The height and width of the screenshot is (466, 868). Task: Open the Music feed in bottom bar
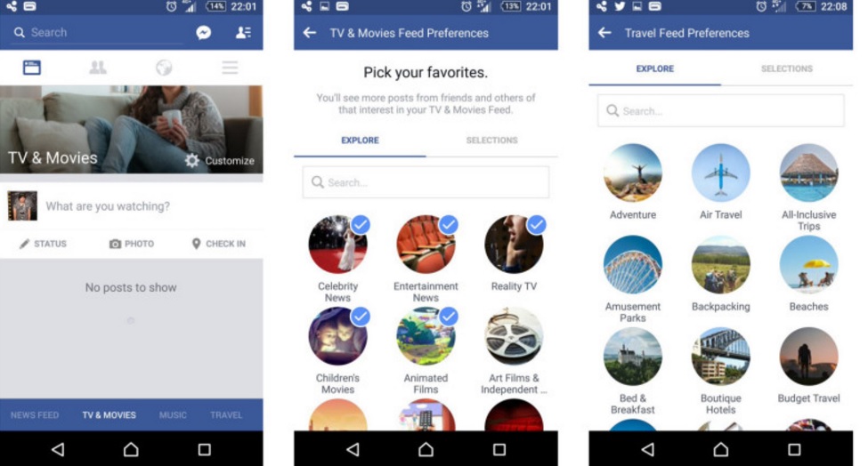pyautogui.click(x=173, y=415)
